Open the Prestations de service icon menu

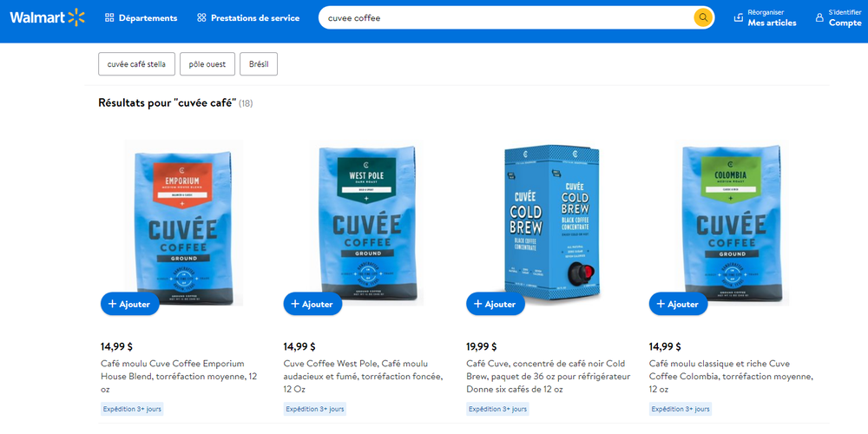[x=201, y=17]
